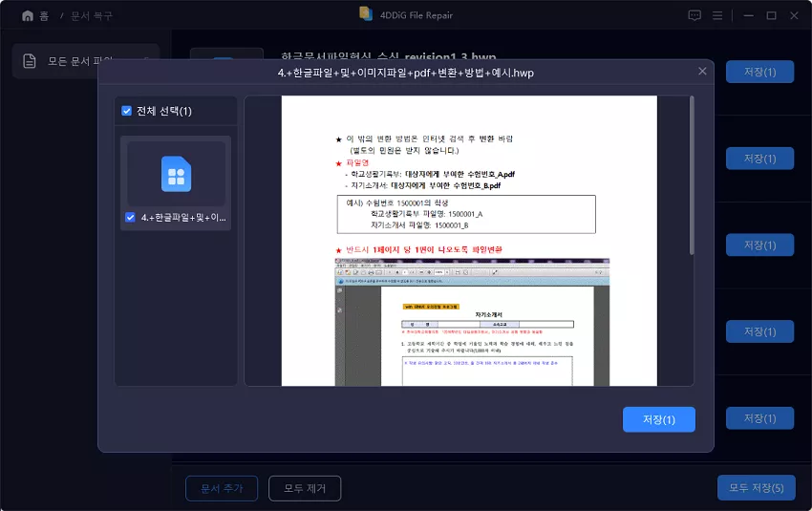The height and width of the screenshot is (511, 812).
Task: Minimize the 4DDiG window
Action: (x=748, y=15)
